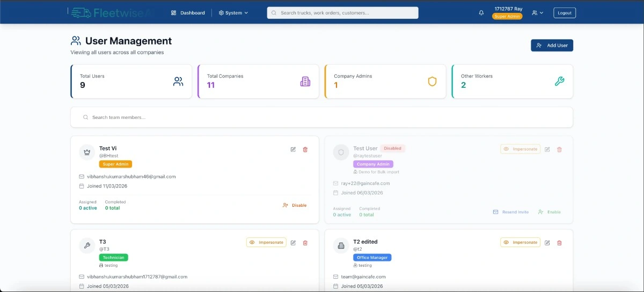Click the Office Manager badge
The height and width of the screenshot is (292, 644).
[x=372, y=258]
